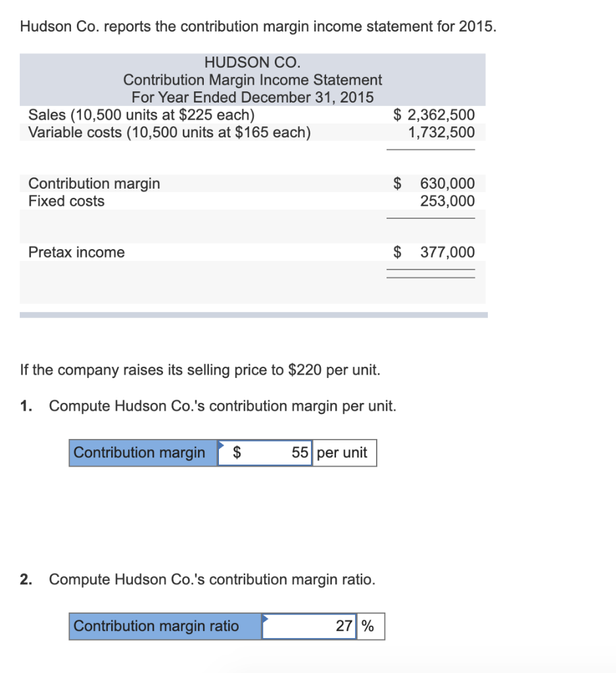The image size is (616, 673).
Task: Click the % symbol beside 27
Action: point(367,626)
